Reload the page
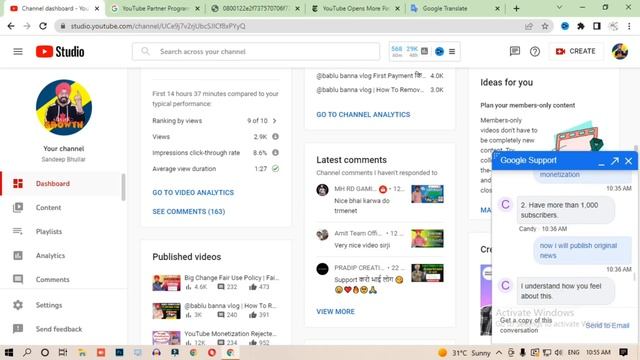 pos(43,26)
